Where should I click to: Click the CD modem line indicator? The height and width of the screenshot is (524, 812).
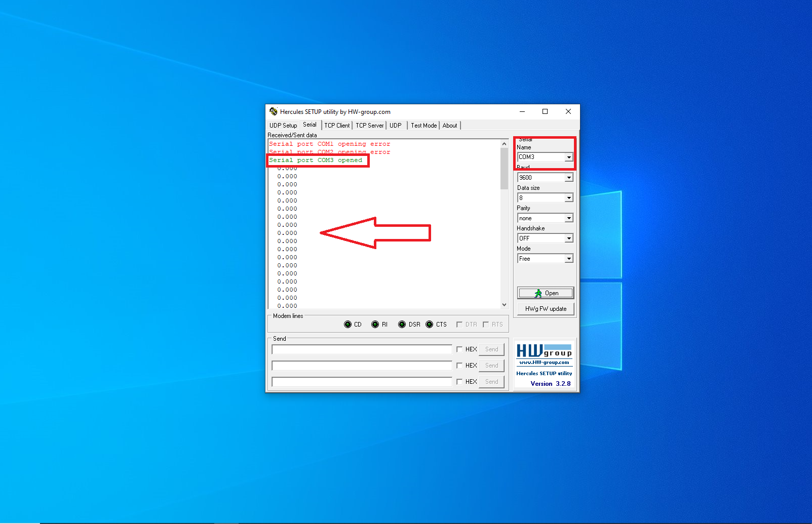pyautogui.click(x=347, y=325)
